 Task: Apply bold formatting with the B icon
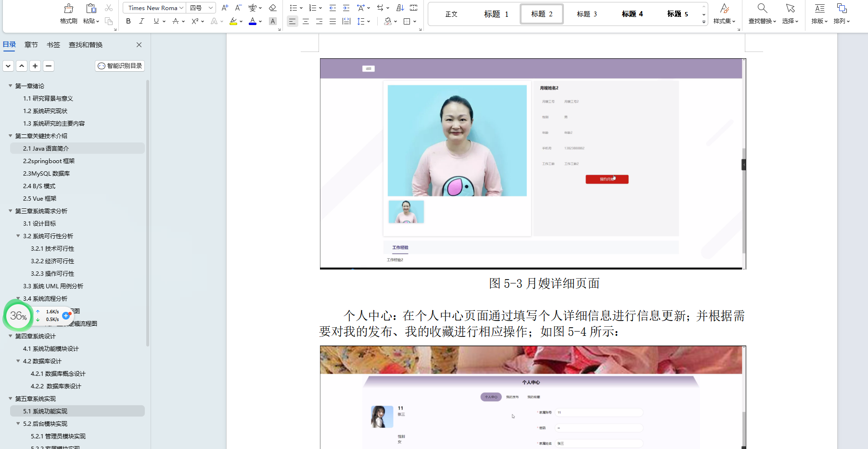[x=128, y=21]
